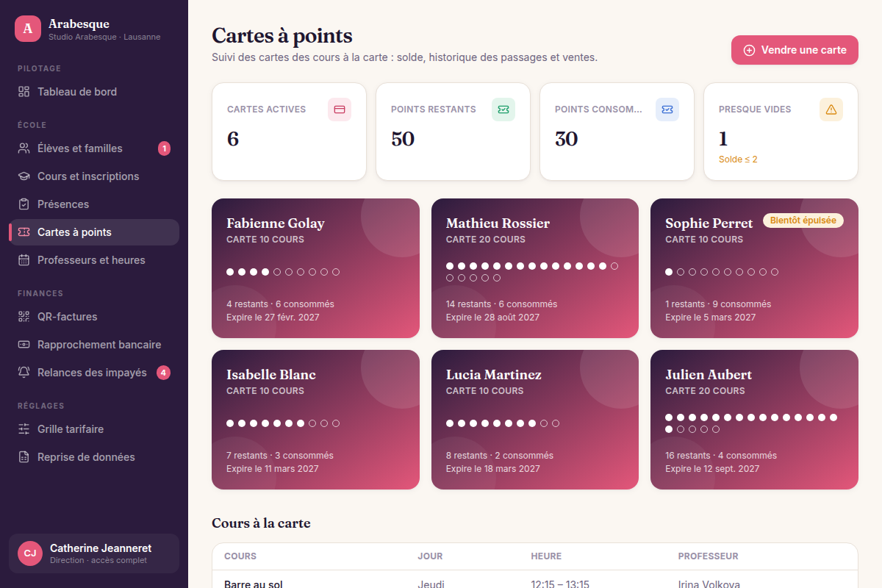Click the text '1 restants · 9 consommés'
The width and height of the screenshot is (882, 588).
[x=718, y=304]
